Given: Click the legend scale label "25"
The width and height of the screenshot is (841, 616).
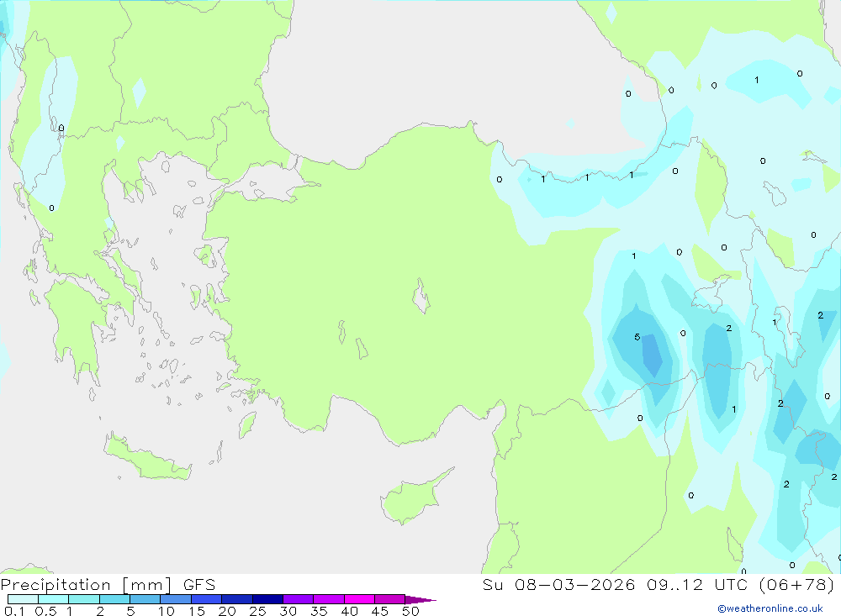Looking at the screenshot, I should coord(257,611).
